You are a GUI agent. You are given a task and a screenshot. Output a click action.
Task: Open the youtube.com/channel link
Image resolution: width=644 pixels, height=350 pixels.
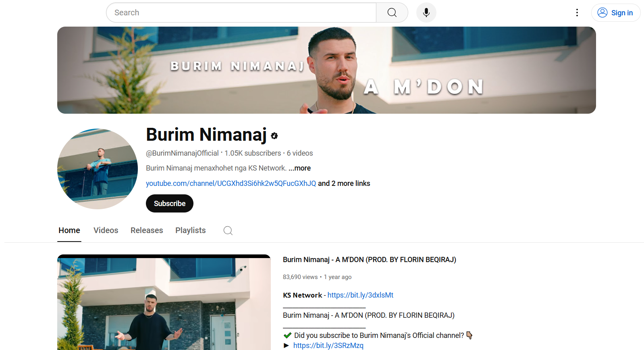pyautogui.click(x=231, y=183)
